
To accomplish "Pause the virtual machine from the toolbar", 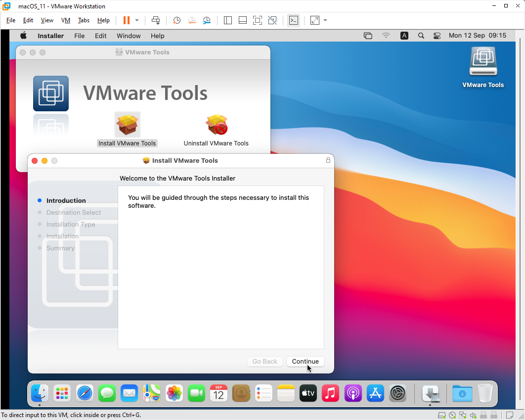I will click(126, 20).
